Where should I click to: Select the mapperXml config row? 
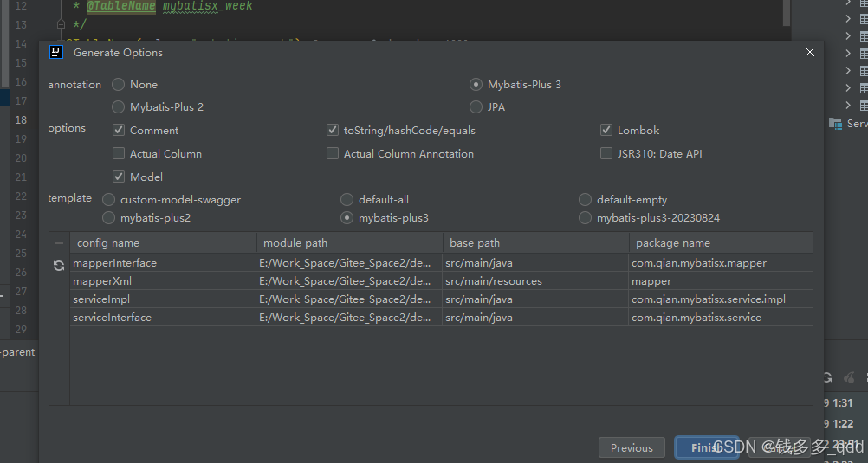coord(442,281)
